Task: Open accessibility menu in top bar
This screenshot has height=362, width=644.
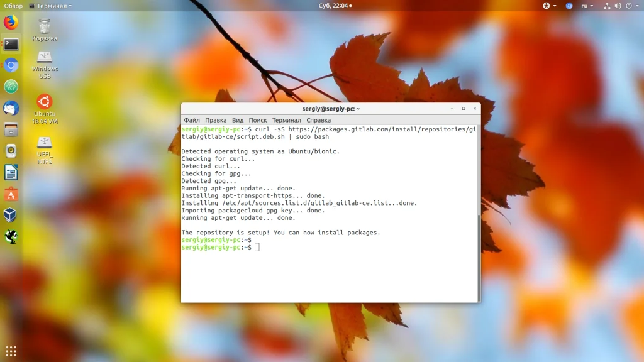Action: (549, 6)
